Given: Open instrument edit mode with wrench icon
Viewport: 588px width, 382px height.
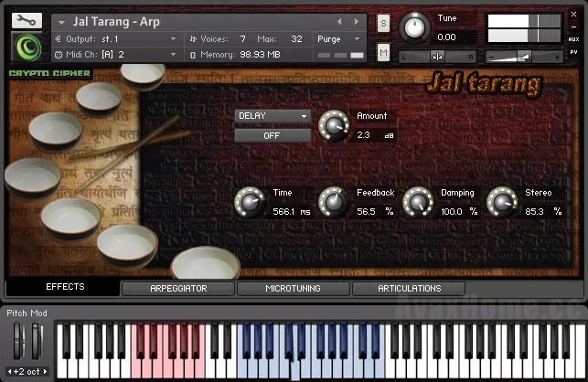Looking at the screenshot, I should pyautogui.click(x=27, y=21).
